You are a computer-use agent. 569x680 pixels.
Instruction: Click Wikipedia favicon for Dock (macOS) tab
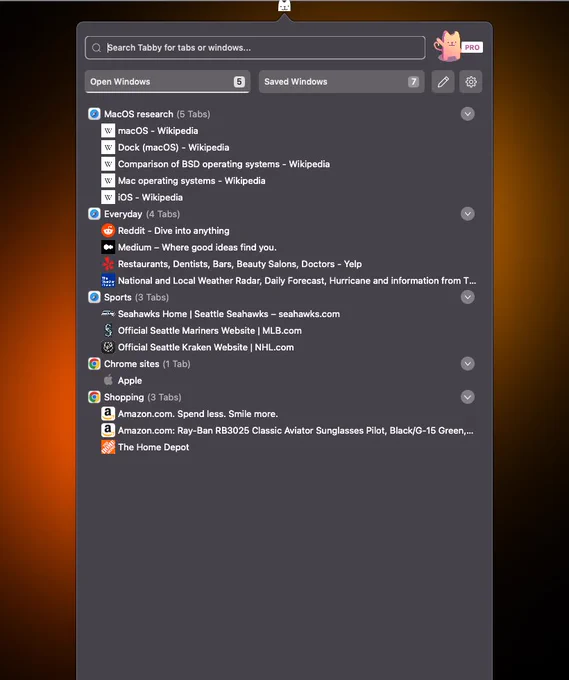(x=108, y=147)
